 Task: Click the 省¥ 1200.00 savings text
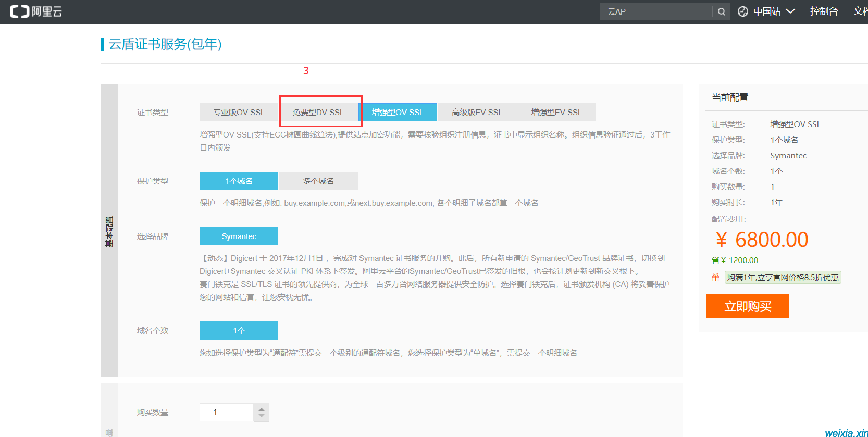[735, 260]
